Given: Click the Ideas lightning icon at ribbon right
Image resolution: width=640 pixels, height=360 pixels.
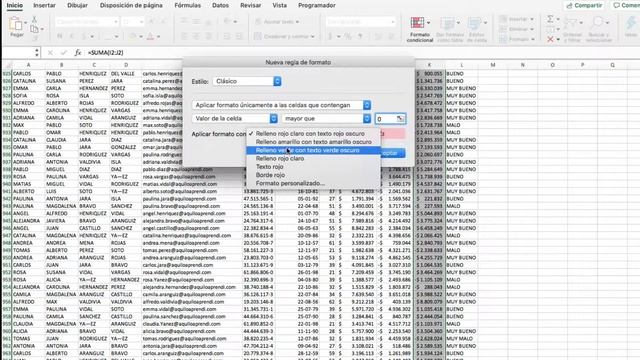Looking at the screenshot, I should (631, 23).
